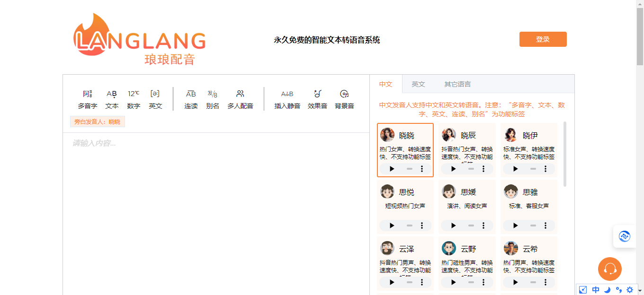Image resolution: width=644 pixels, height=295 pixels.
Task: Open the 效果音 sound effects tool
Action: tap(317, 94)
